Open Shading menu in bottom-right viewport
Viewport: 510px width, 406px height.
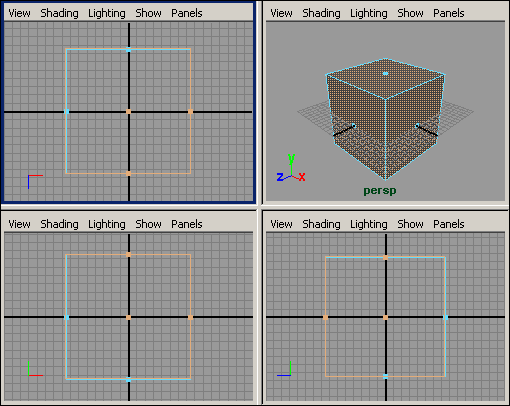[321, 224]
